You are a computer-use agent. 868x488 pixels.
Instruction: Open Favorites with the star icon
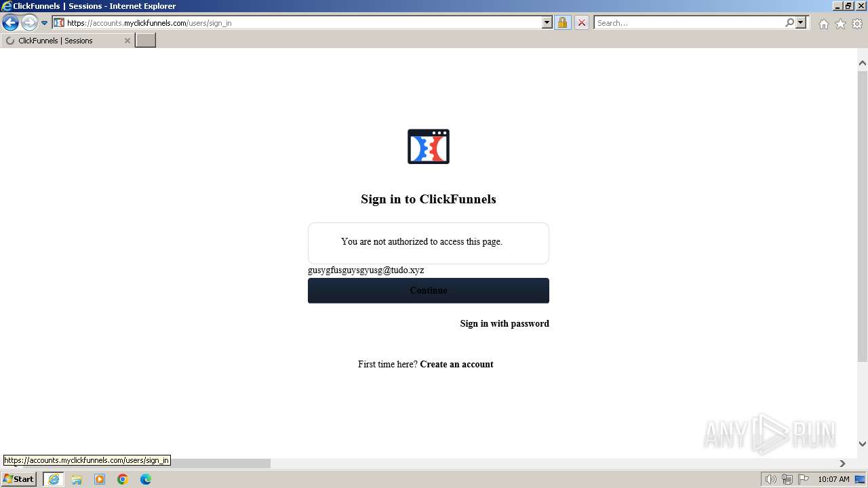[840, 24]
